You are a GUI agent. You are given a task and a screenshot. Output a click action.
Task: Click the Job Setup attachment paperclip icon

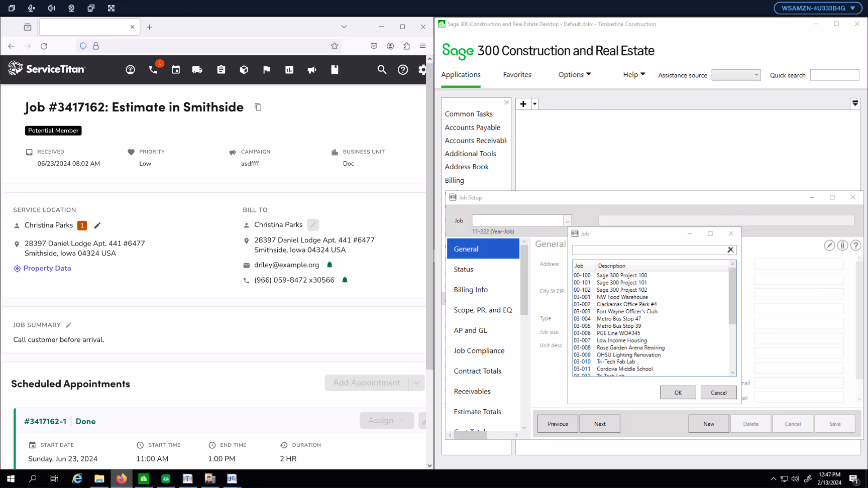843,245
